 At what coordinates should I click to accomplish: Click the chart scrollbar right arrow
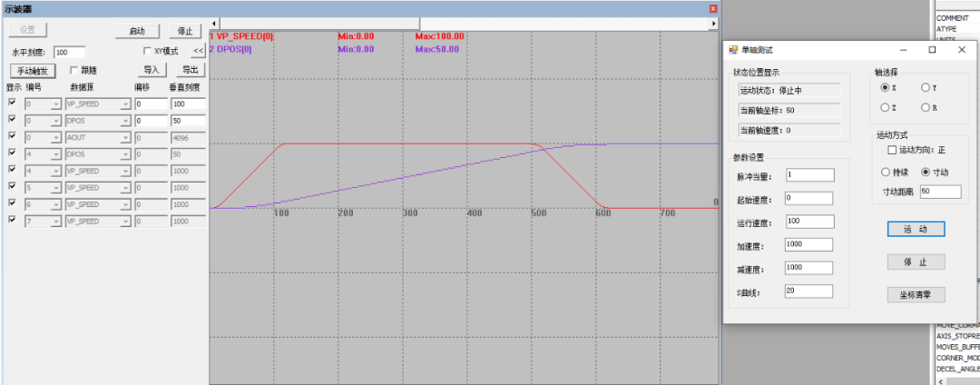714,23
